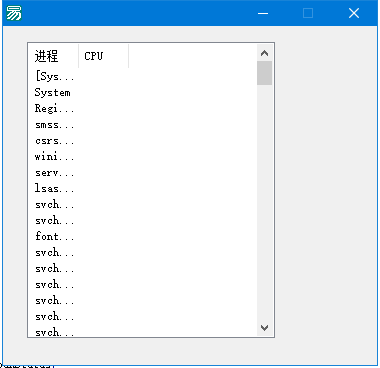The image size is (380, 368).
Task: Click the vertical scrollbar thumb
Action: pyautogui.click(x=264, y=73)
